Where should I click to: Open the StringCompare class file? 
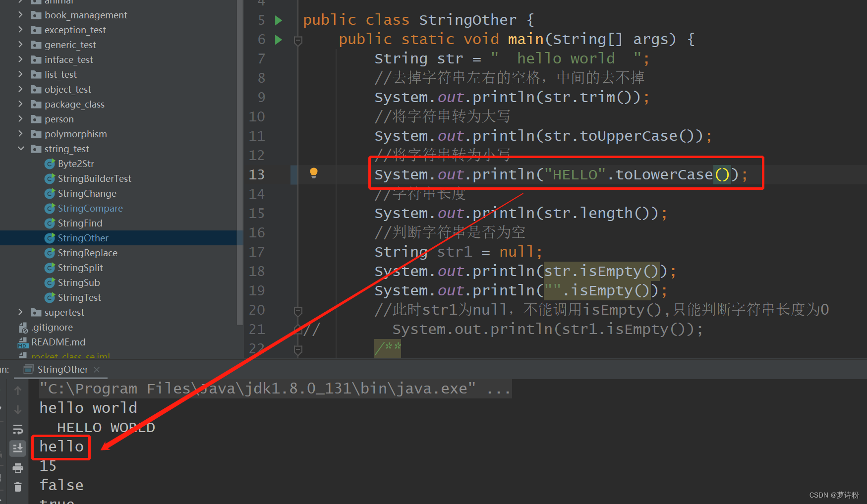pos(90,208)
